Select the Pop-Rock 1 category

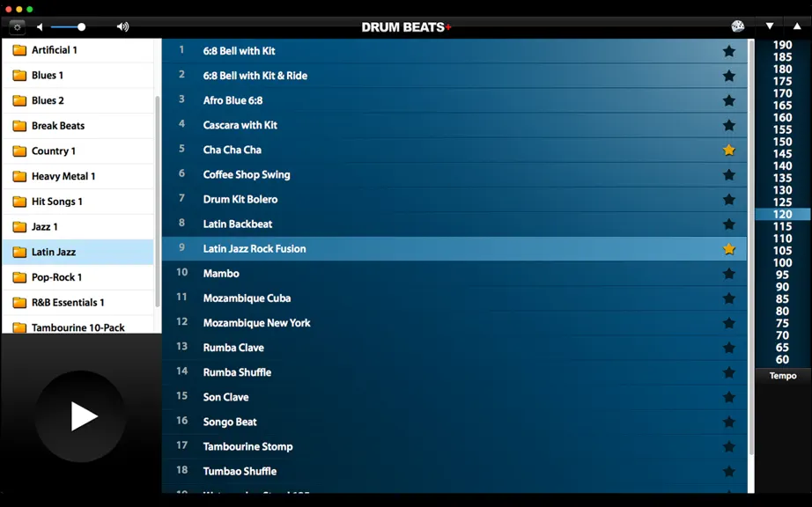point(78,277)
